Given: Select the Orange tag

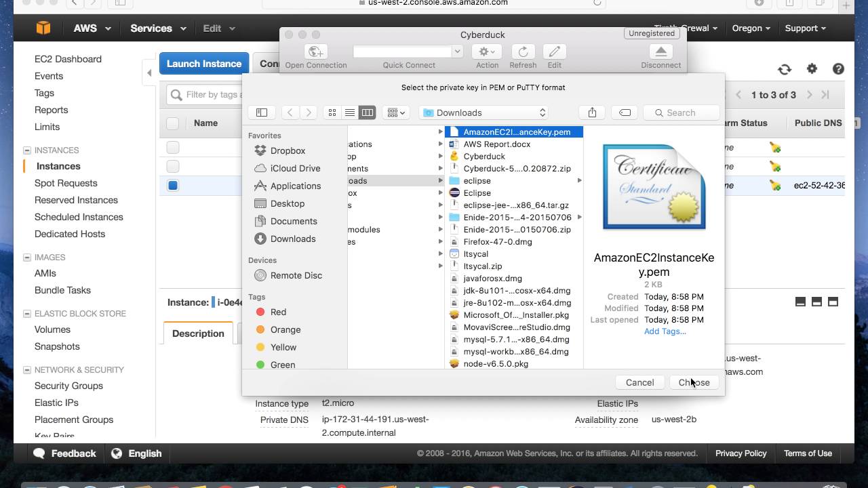Looking at the screenshot, I should click(278, 329).
